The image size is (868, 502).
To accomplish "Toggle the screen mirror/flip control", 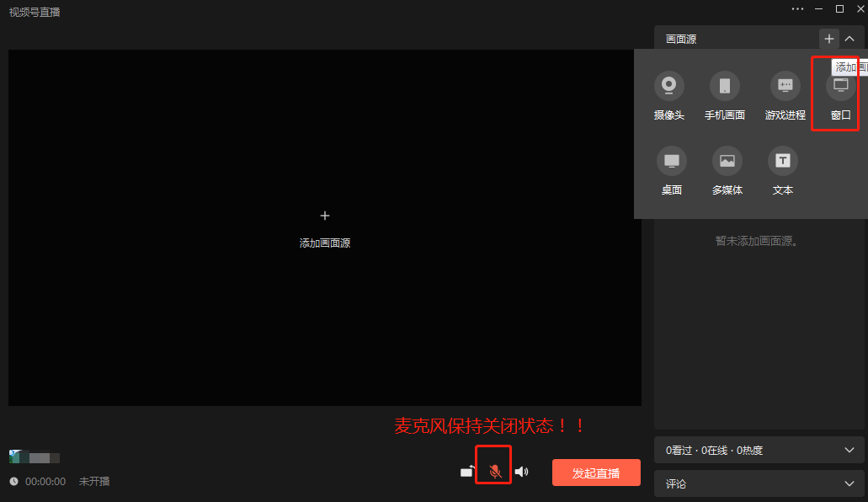I will [466, 472].
